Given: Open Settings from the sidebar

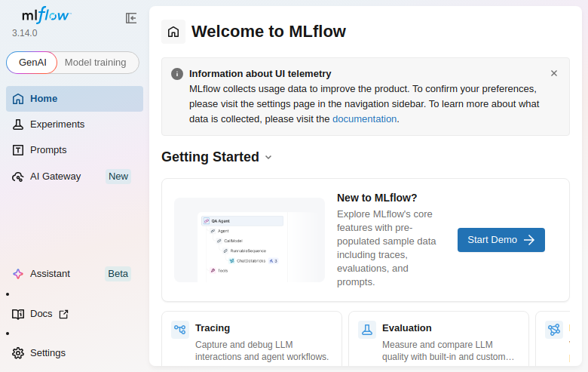Looking at the screenshot, I should click(75, 353).
